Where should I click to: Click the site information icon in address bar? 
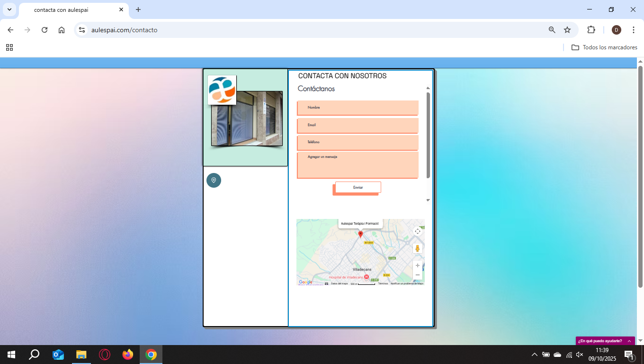(82, 30)
